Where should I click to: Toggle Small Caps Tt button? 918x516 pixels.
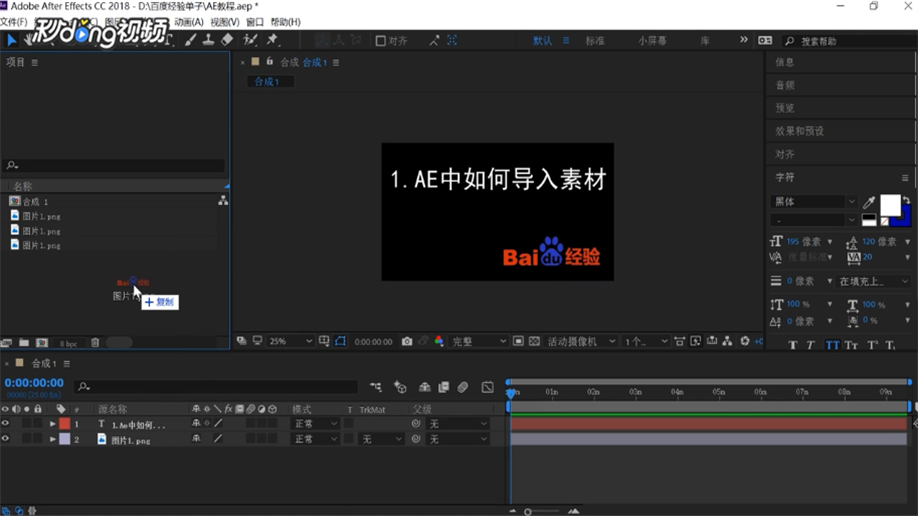click(x=851, y=345)
